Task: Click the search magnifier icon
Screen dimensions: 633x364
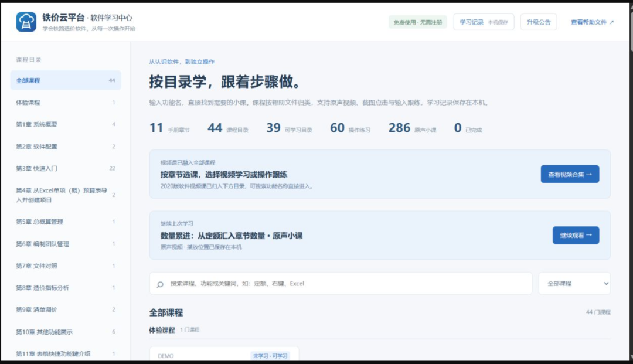Action: click(x=160, y=284)
